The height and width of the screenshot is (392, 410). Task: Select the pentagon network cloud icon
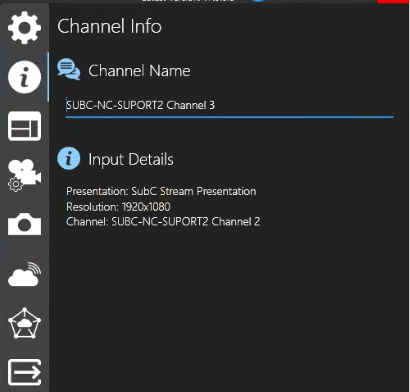(x=24, y=323)
